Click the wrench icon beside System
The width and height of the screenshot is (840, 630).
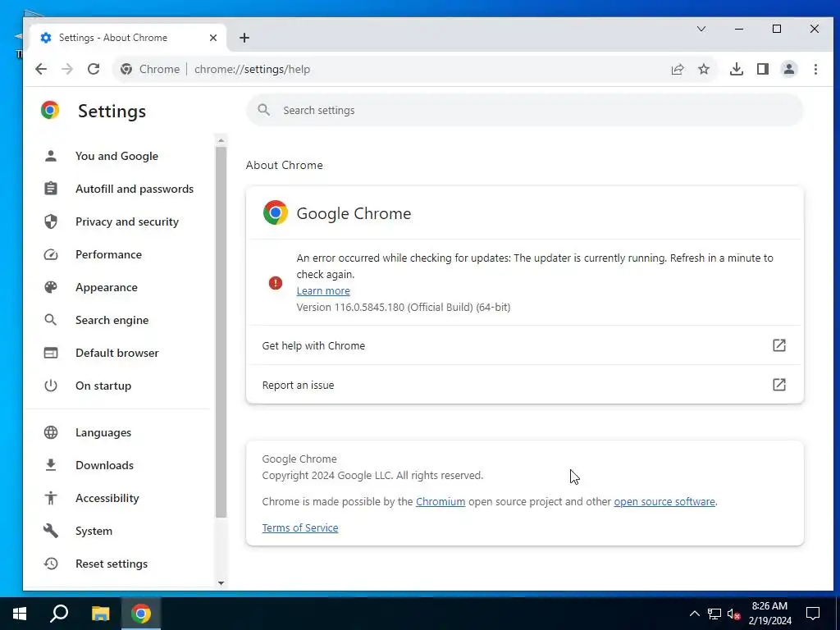[51, 531]
